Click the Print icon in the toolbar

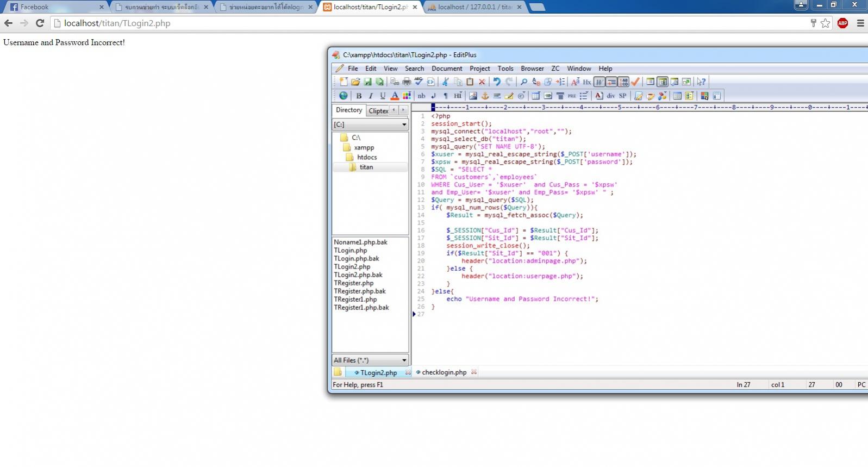(x=407, y=82)
